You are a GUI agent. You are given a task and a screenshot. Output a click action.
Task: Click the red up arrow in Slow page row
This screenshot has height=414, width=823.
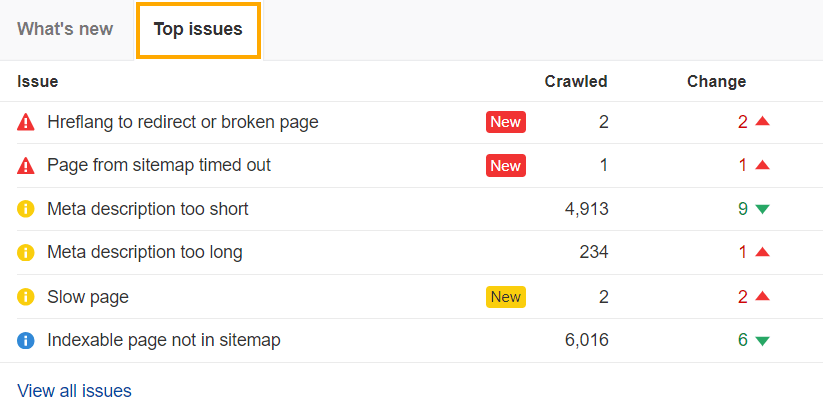[763, 297]
